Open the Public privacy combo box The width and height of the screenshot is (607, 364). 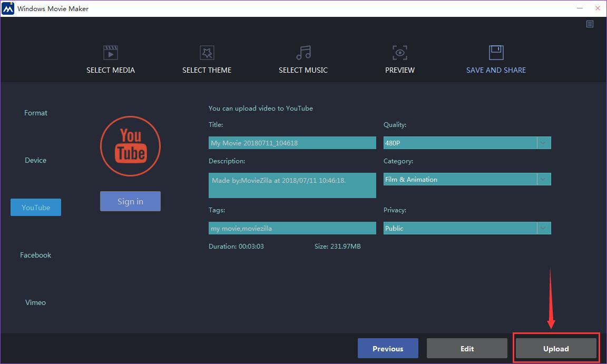467,228
